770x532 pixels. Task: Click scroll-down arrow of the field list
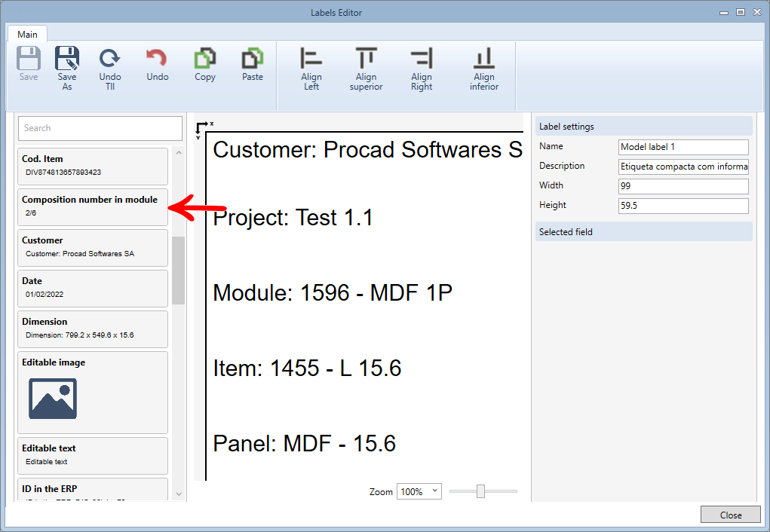[x=179, y=494]
